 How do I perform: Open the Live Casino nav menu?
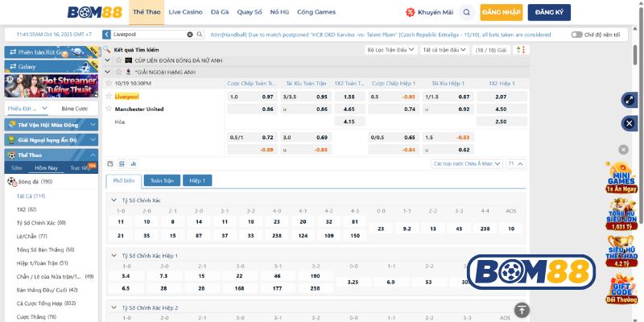coord(186,12)
